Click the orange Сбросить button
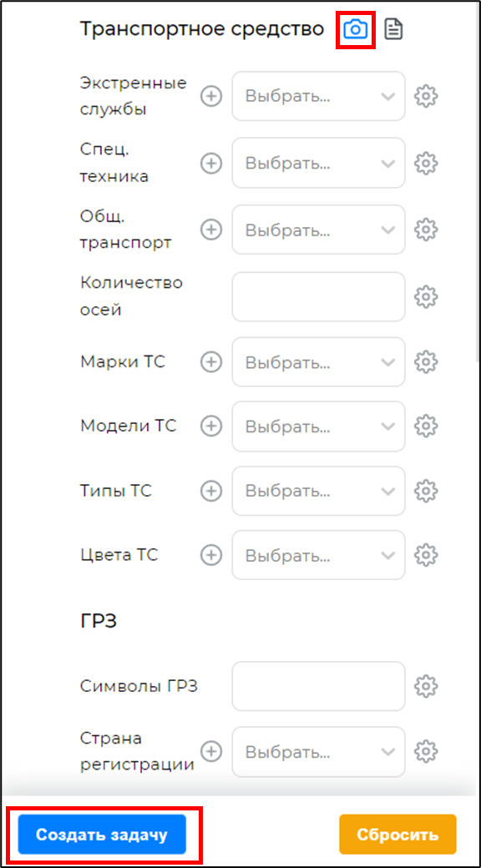 (x=397, y=835)
